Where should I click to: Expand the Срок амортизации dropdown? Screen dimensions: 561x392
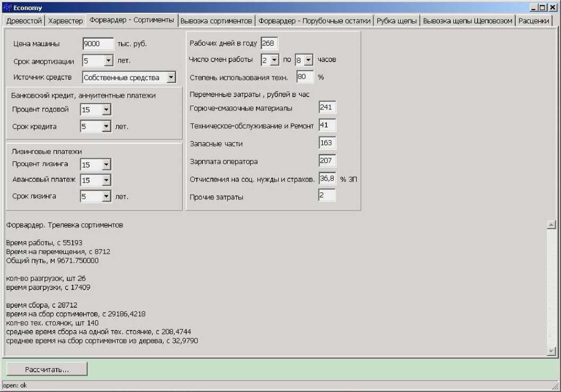[108, 61]
